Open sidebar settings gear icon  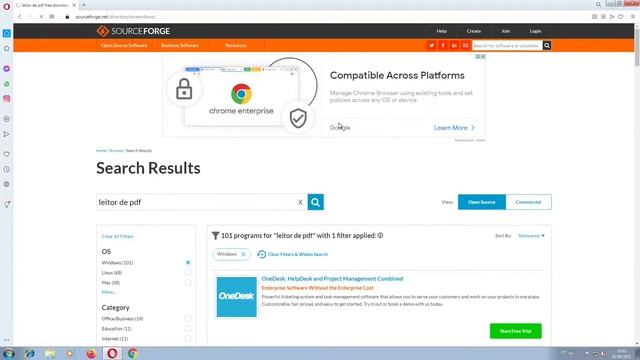[7, 184]
